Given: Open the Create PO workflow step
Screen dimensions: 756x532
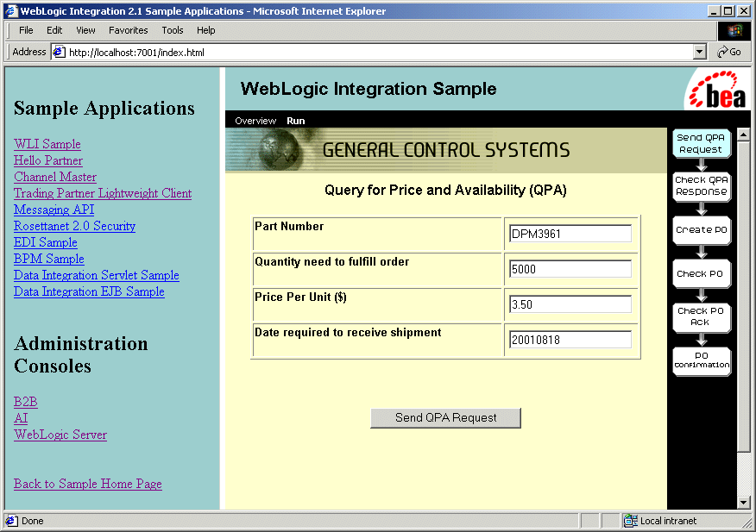Looking at the screenshot, I should [701, 230].
